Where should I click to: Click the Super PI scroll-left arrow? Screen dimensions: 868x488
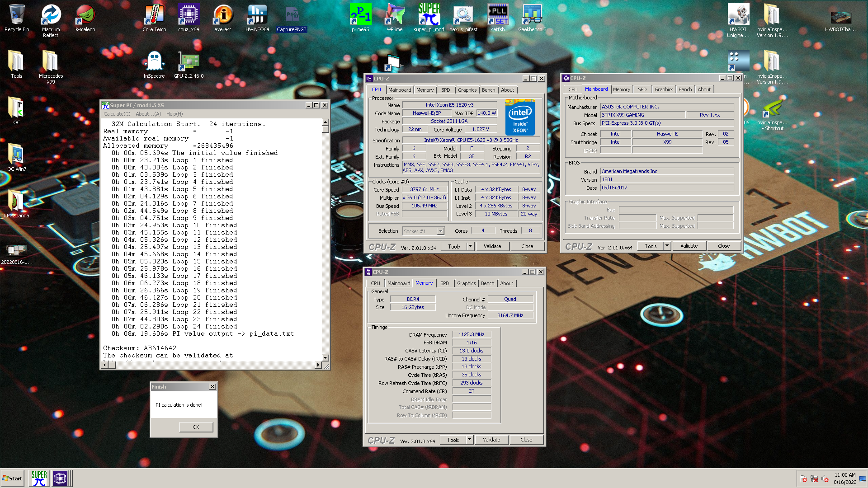[105, 365]
